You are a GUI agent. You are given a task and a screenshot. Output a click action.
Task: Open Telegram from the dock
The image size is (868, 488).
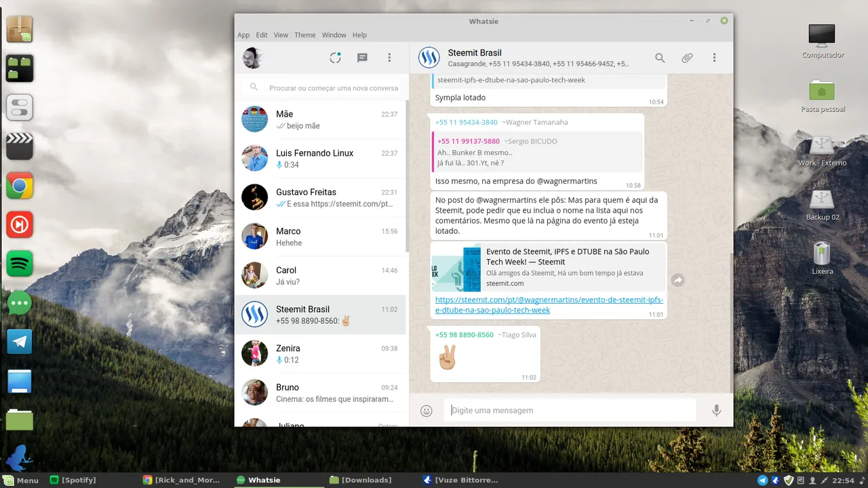coord(20,342)
